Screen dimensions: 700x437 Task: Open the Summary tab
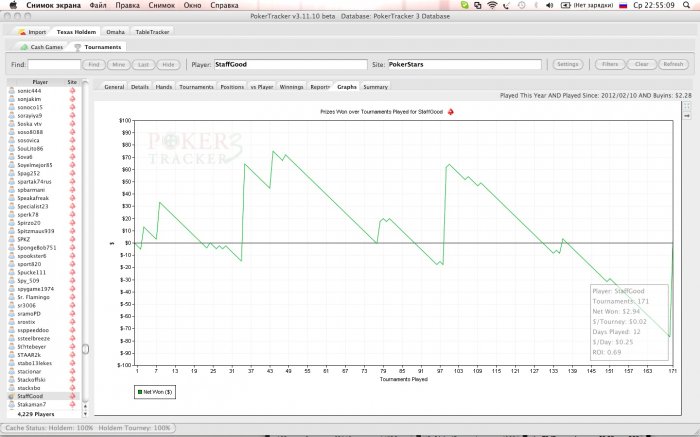375,87
